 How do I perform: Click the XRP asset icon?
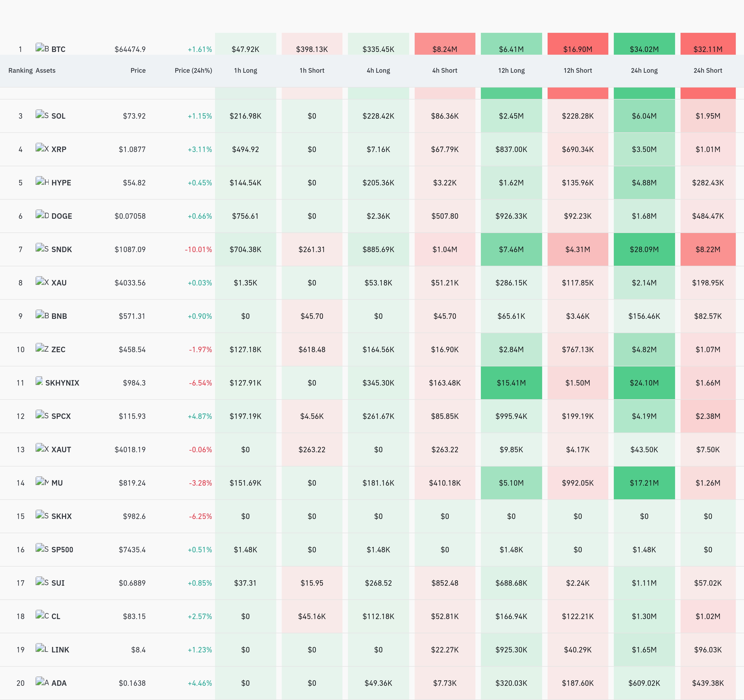pos(42,148)
